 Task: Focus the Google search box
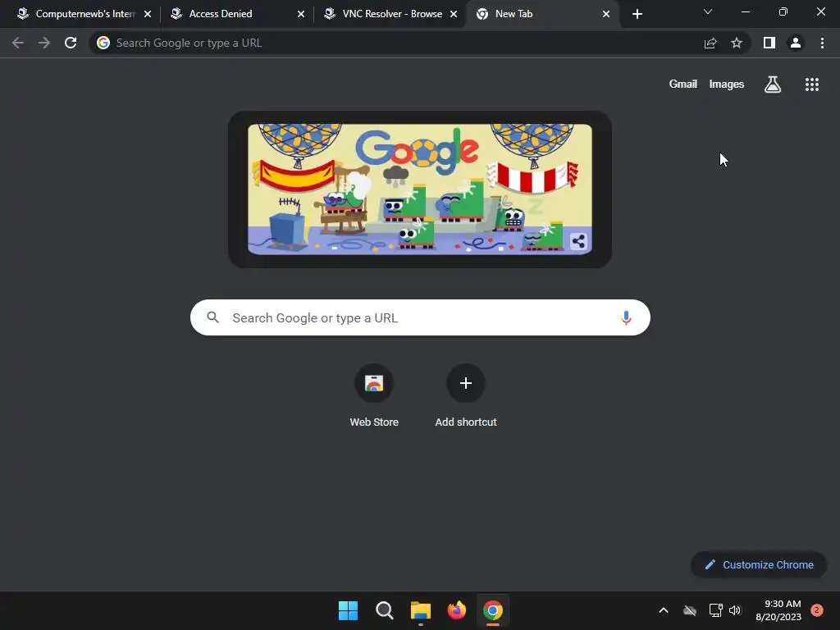point(420,317)
